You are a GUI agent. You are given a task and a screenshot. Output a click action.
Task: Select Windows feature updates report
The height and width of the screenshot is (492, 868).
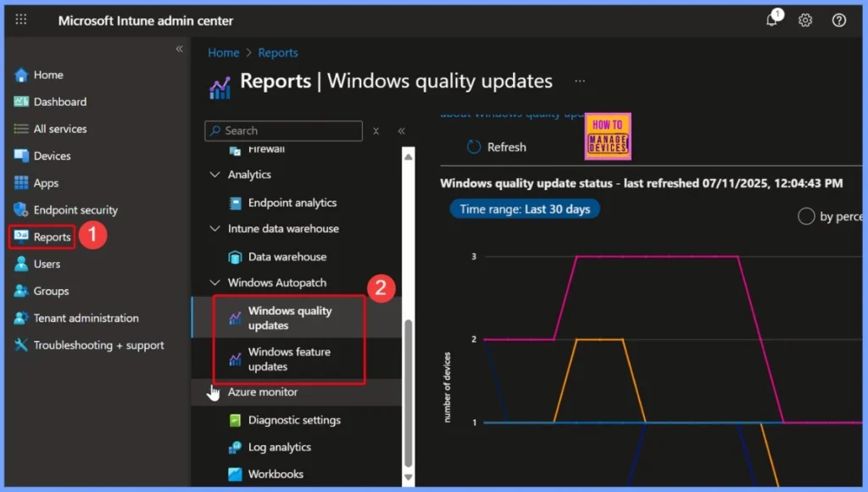click(x=289, y=359)
